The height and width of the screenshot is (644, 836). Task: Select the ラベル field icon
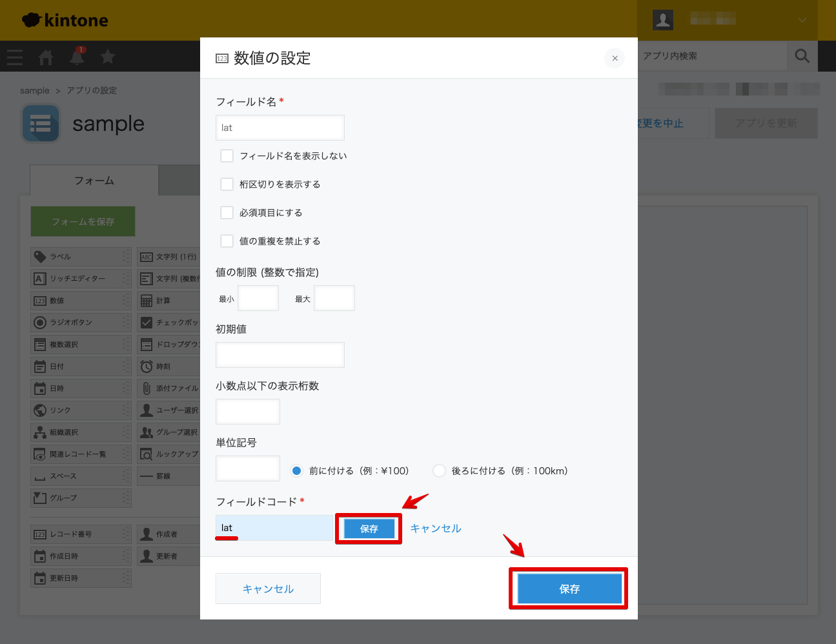pyautogui.click(x=40, y=257)
